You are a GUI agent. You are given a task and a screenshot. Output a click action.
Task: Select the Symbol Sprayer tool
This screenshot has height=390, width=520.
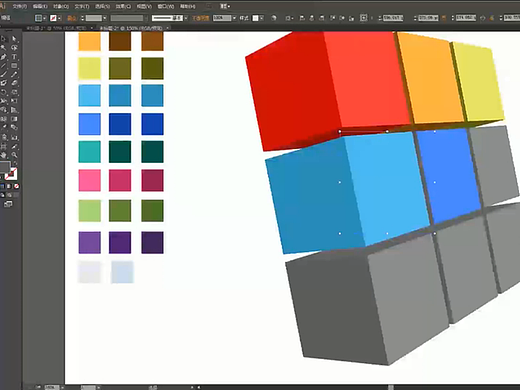click(x=4, y=137)
